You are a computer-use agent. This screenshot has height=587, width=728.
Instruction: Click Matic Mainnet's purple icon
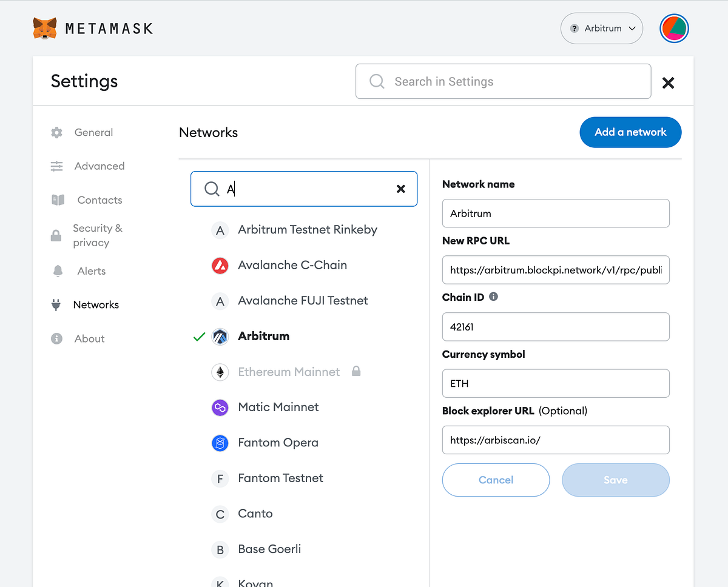(x=220, y=407)
